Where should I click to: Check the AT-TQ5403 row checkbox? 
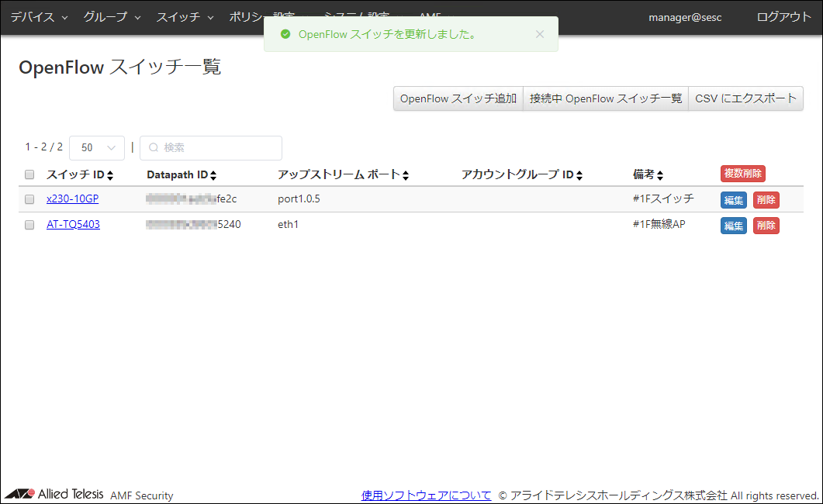pyautogui.click(x=29, y=225)
